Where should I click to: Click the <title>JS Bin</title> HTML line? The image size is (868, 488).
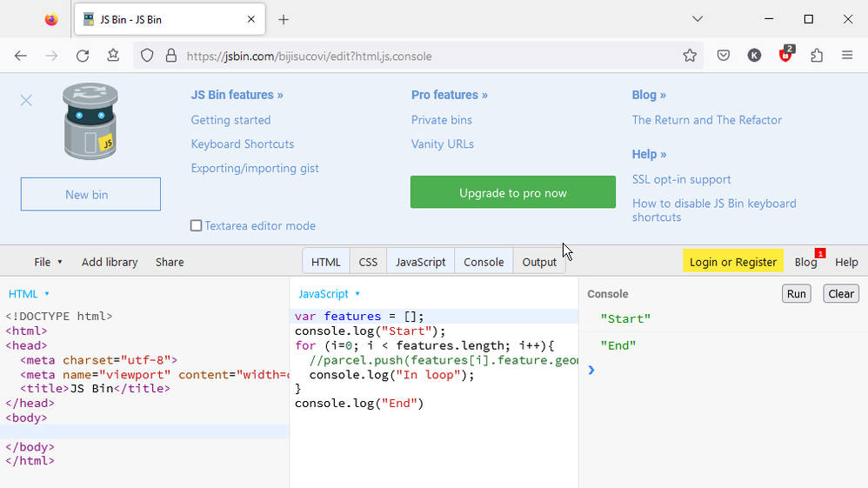point(95,388)
